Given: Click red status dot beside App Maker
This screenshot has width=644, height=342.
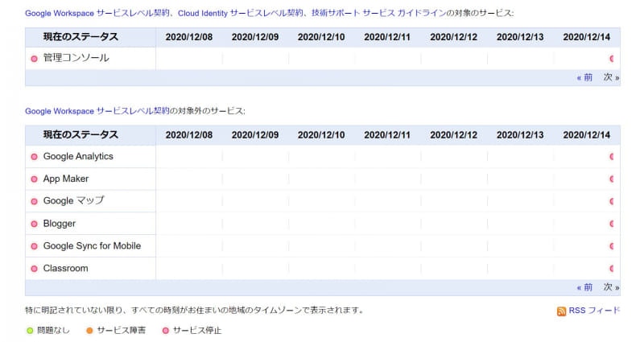Looking at the screenshot, I should click(x=34, y=179).
